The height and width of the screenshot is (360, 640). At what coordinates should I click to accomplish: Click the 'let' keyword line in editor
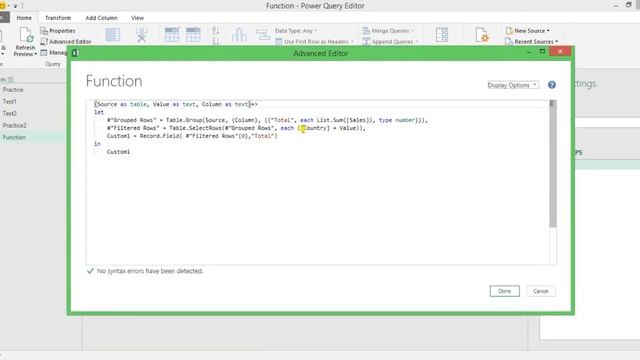99,112
